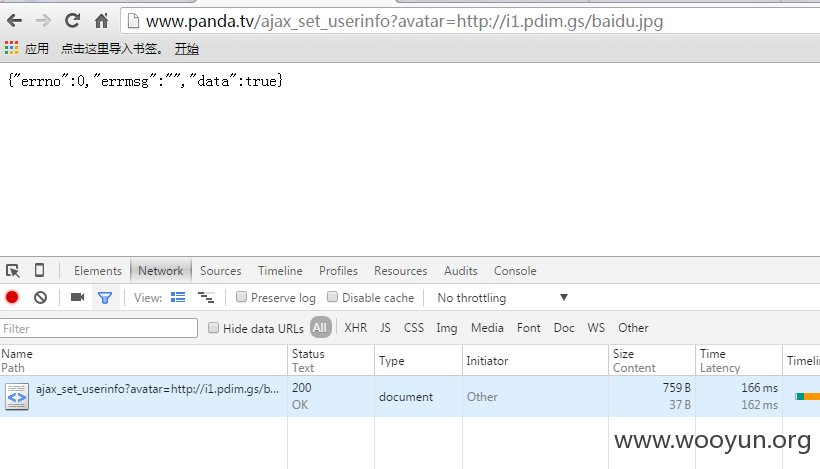
Task: Click the document type cell
Action: (406, 397)
